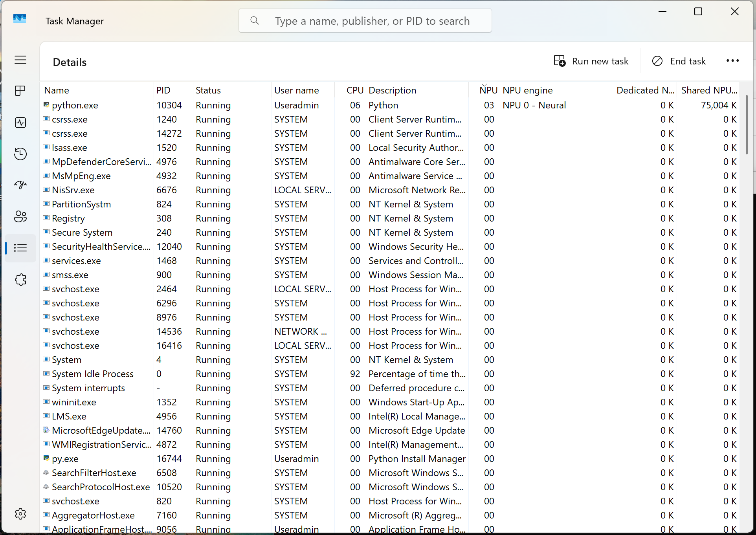Click the wininit.exe process icon
Viewport: 756px width, 535px height.
coord(46,402)
